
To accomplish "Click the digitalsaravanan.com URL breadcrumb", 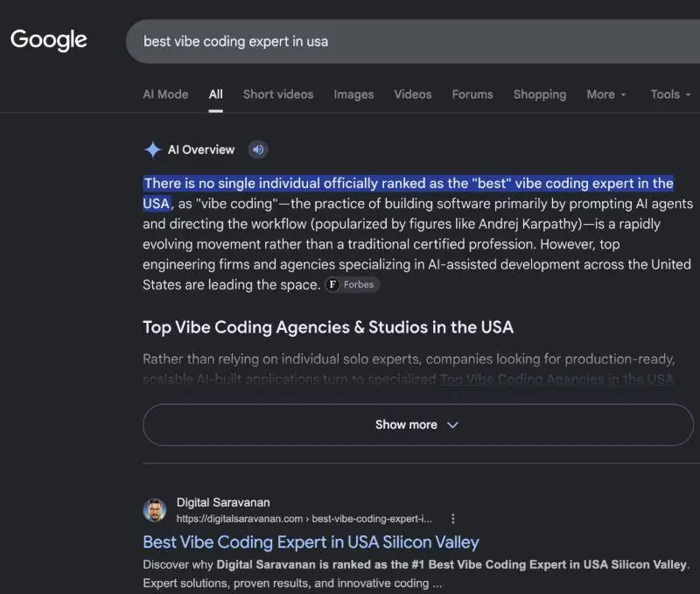I will coord(304,519).
